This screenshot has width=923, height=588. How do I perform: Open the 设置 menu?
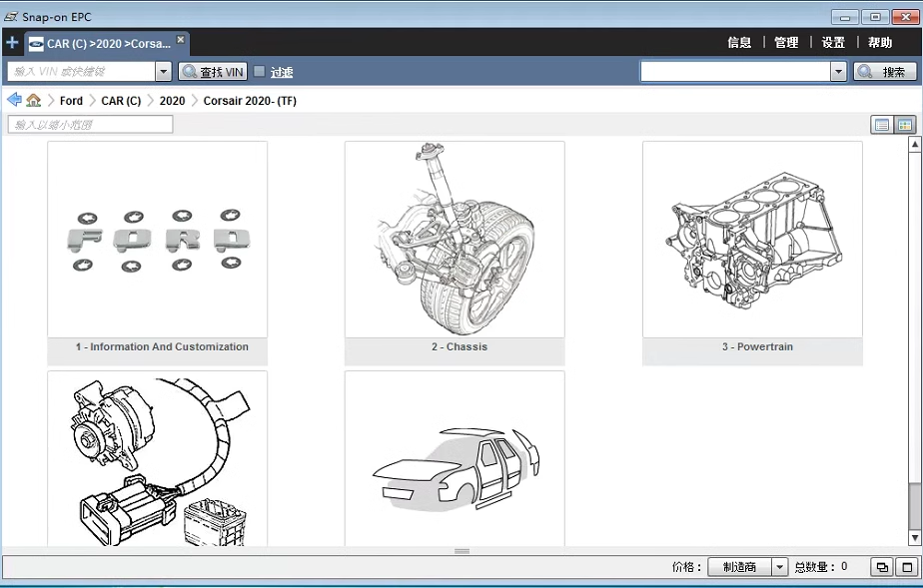[833, 42]
